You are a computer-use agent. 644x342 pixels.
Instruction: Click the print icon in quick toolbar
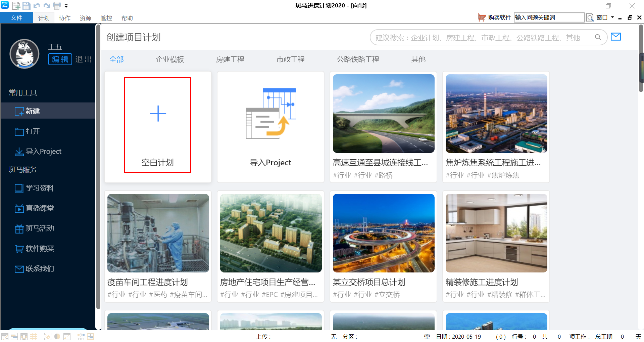(57, 6)
